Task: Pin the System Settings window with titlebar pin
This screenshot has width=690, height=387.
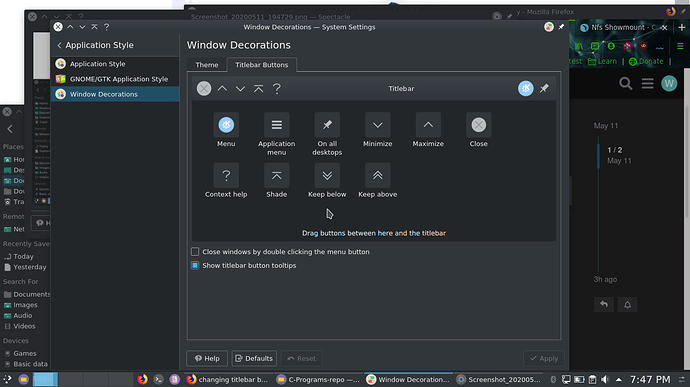Action: tap(561, 27)
